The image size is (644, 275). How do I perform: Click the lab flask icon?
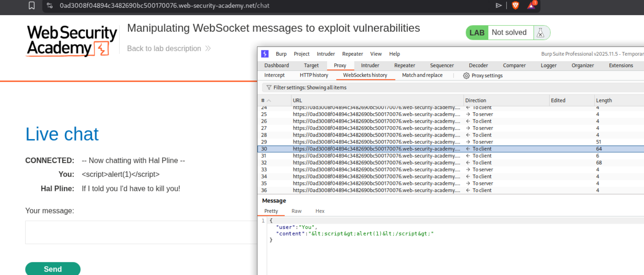(540, 33)
